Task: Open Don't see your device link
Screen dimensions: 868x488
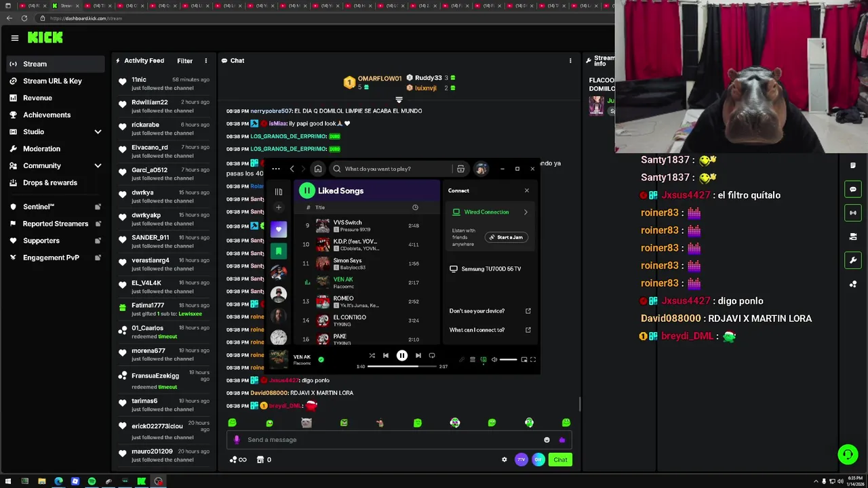Action: tap(490, 311)
